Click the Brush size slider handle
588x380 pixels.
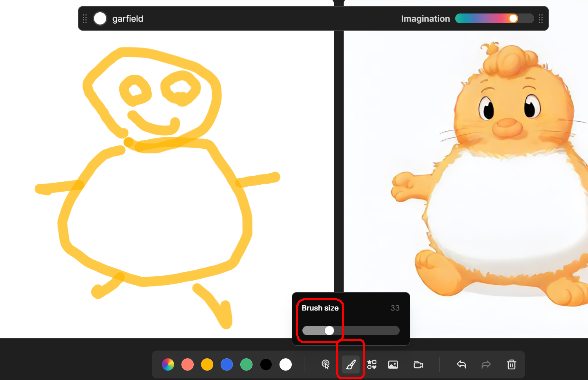point(329,331)
